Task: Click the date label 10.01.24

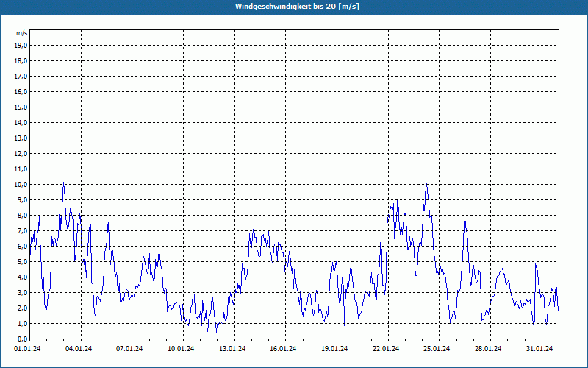Action: click(181, 349)
